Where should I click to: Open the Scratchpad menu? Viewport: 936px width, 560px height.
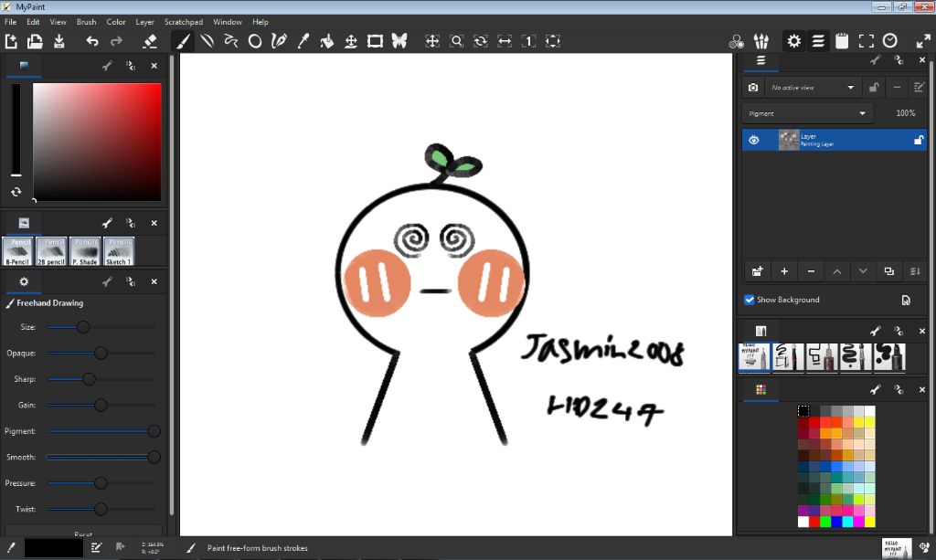183,22
